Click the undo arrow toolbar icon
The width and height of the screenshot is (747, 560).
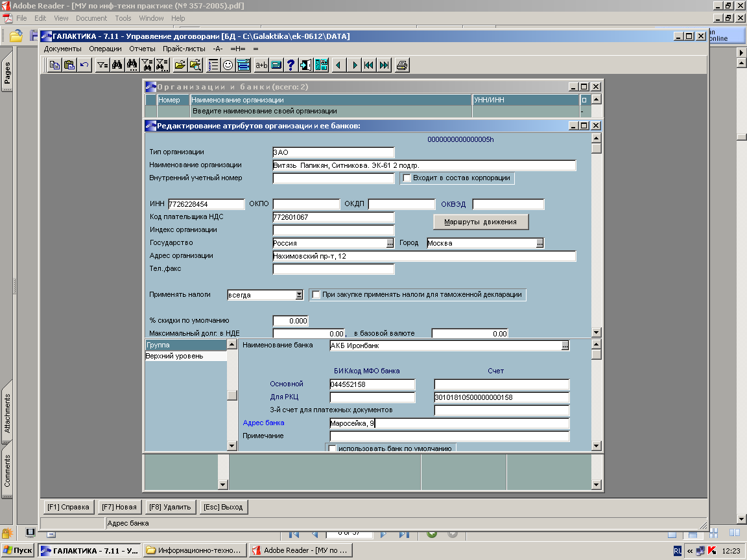(x=85, y=65)
